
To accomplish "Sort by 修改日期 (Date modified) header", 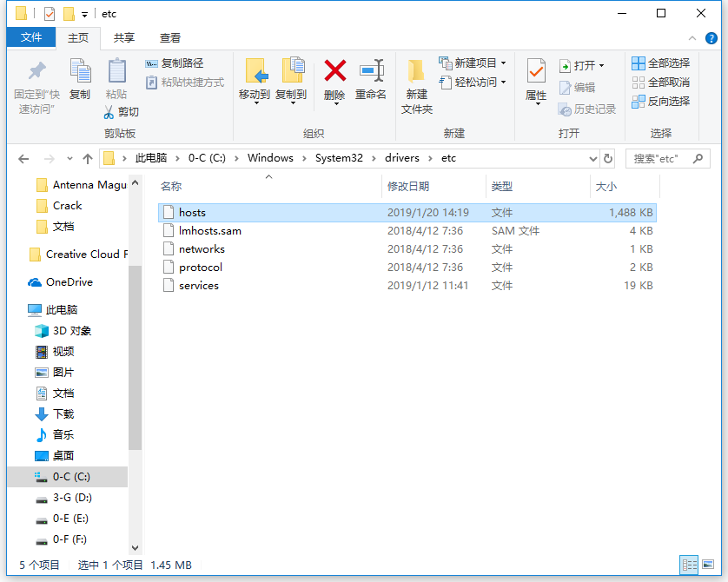I will pyautogui.click(x=434, y=186).
